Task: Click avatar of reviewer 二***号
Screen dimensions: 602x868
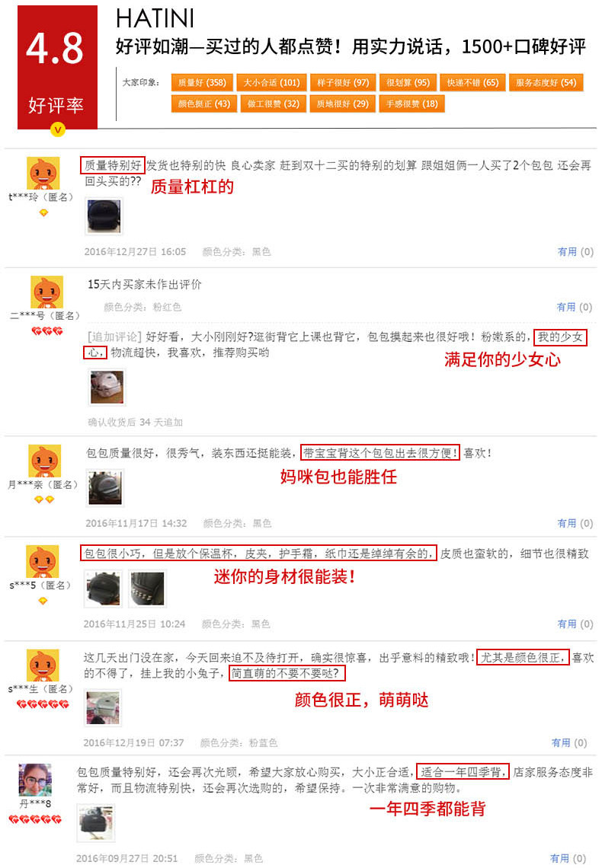Action: (46, 292)
